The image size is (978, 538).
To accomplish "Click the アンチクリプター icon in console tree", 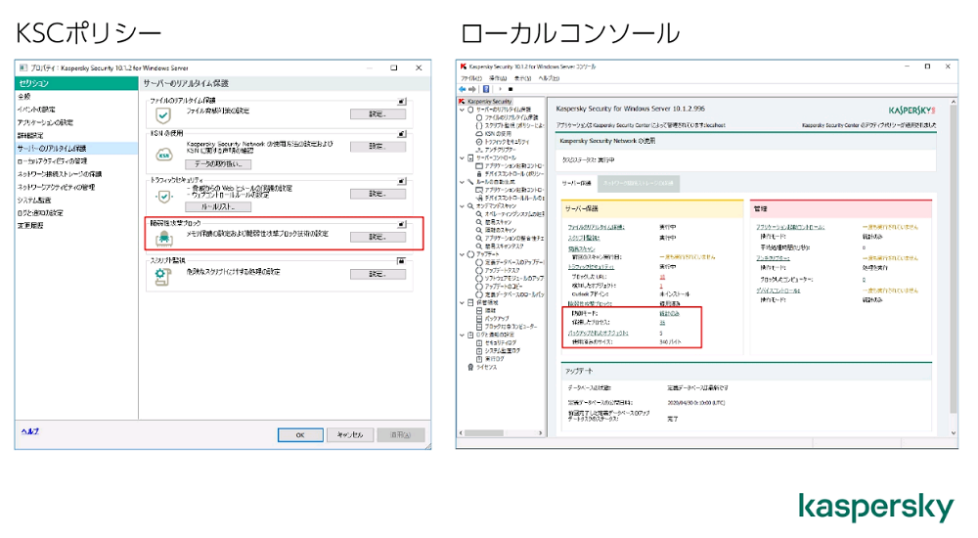I will (479, 150).
